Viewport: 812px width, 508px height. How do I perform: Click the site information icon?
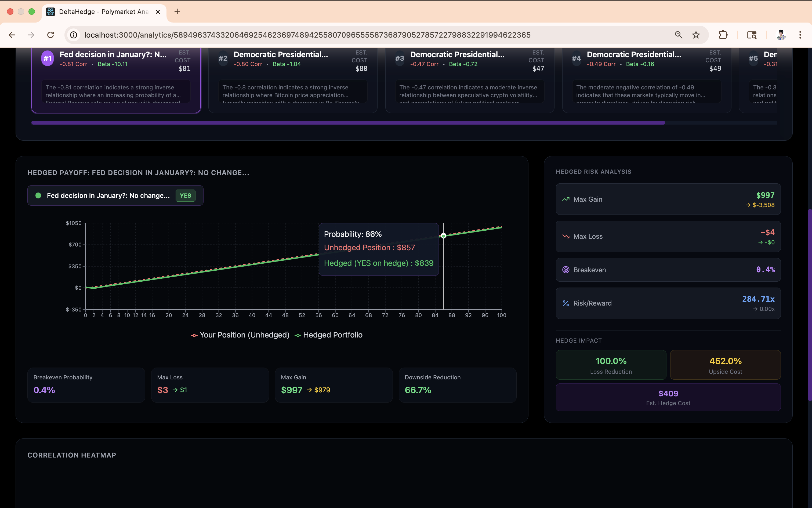(x=74, y=35)
